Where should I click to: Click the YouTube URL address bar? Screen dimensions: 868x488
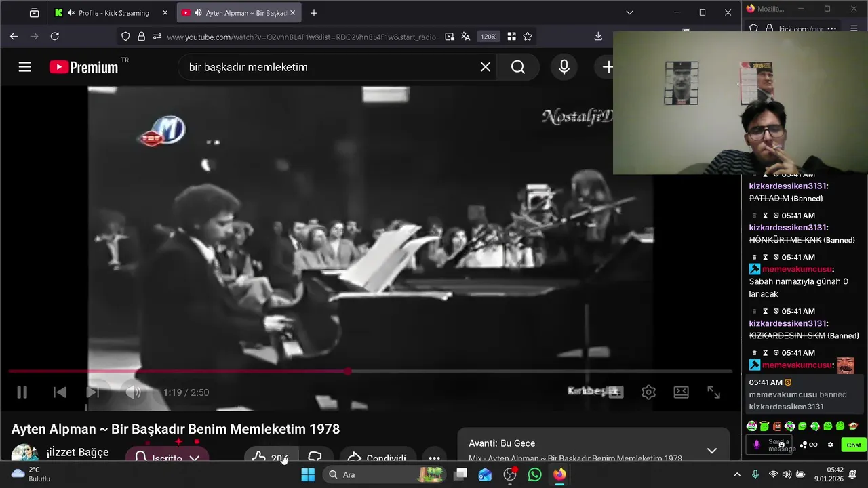pyautogui.click(x=302, y=37)
